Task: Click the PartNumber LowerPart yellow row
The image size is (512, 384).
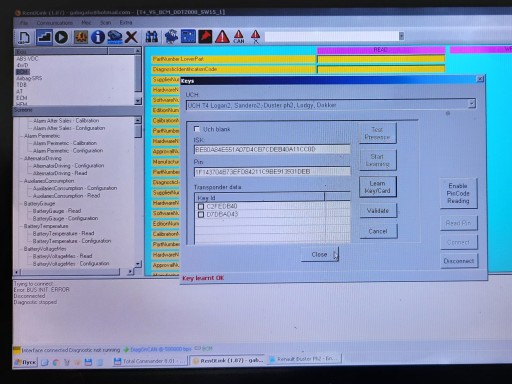Action: pos(233,59)
